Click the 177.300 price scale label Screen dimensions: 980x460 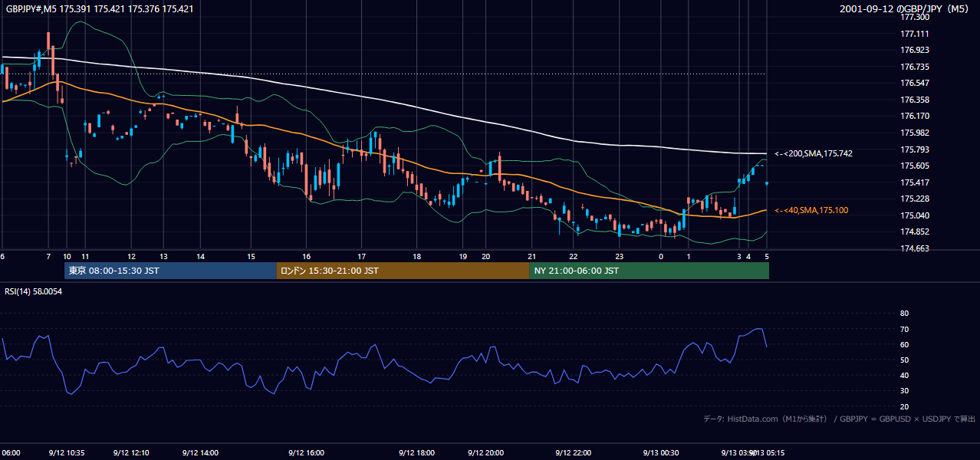click(914, 17)
